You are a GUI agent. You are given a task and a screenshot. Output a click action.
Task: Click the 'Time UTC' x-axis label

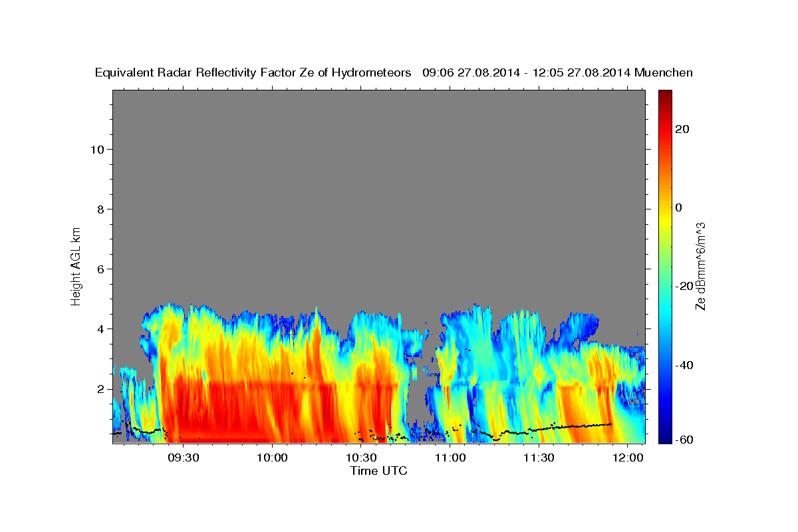pyautogui.click(x=378, y=471)
